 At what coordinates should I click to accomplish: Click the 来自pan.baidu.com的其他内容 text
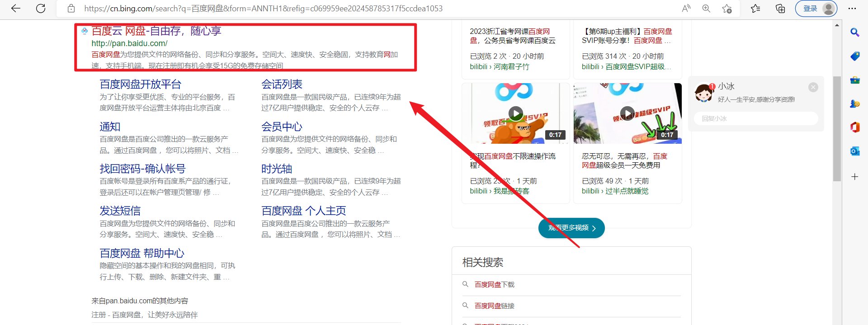(140, 301)
